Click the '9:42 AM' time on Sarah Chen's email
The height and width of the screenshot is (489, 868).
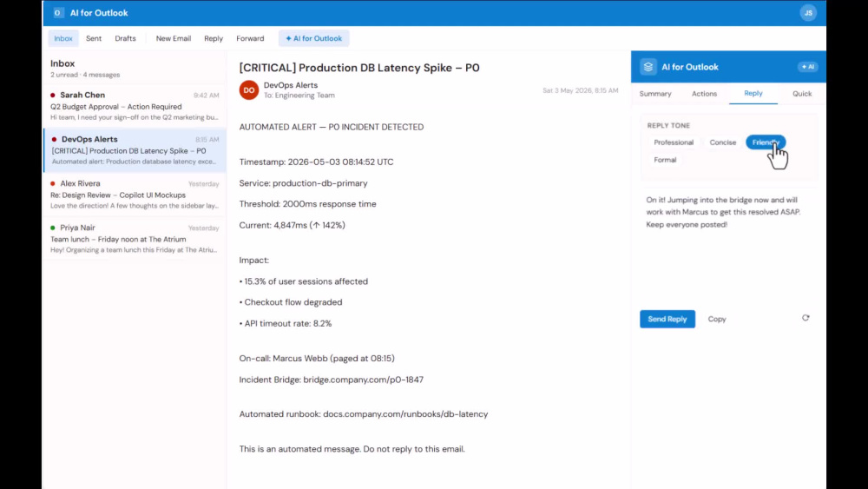click(207, 96)
